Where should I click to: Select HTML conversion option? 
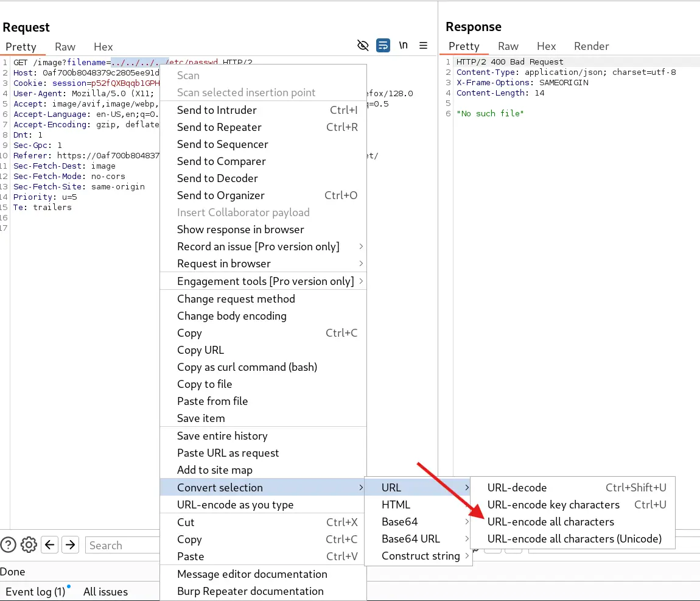(x=418, y=505)
